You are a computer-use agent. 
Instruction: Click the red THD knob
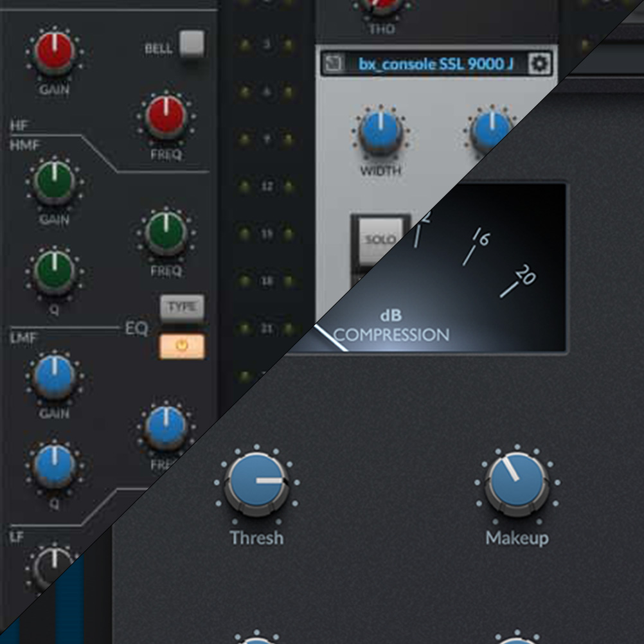click(380, 6)
